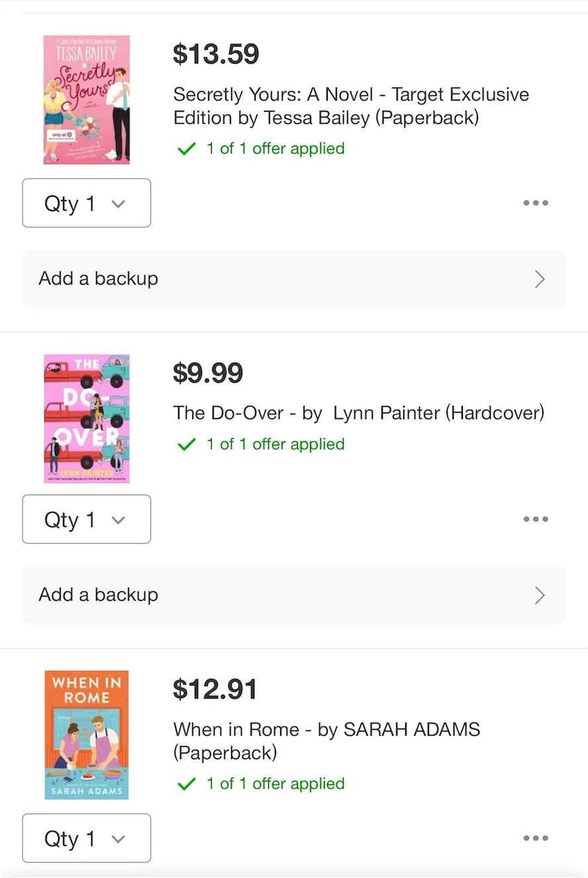View applied offer on Secretly Yours
Screen dimensions: 588x878
coord(275,148)
